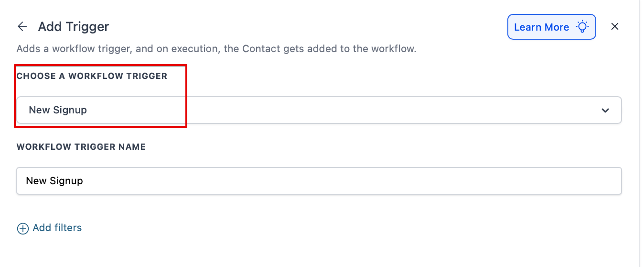The image size is (644, 267).
Task: Click the vertical divider at panel's right edge
Action: click(x=640, y=133)
